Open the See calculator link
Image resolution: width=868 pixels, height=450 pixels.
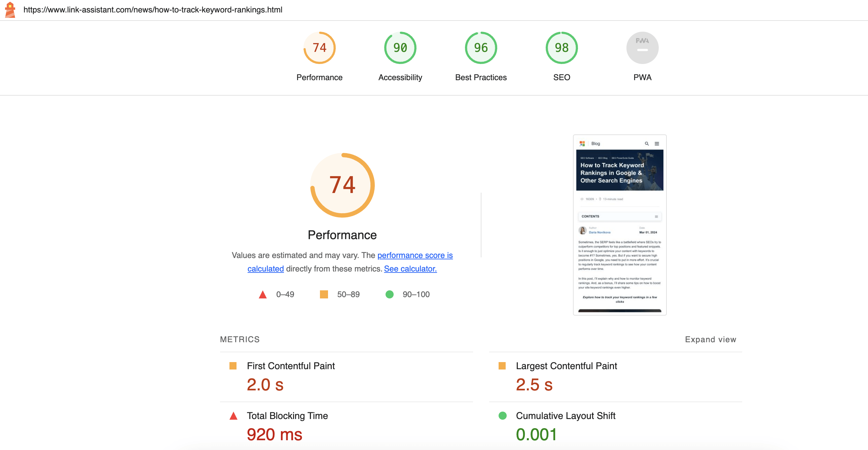pyautogui.click(x=410, y=269)
